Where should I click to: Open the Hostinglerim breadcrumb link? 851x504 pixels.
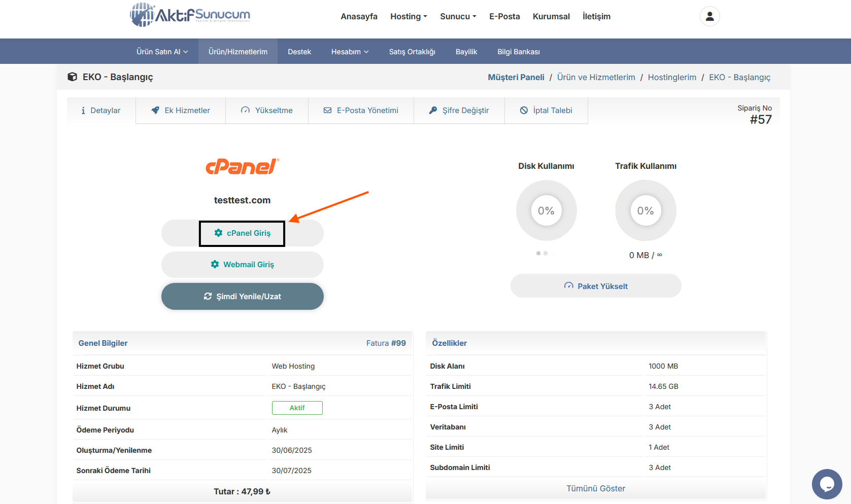pyautogui.click(x=672, y=77)
